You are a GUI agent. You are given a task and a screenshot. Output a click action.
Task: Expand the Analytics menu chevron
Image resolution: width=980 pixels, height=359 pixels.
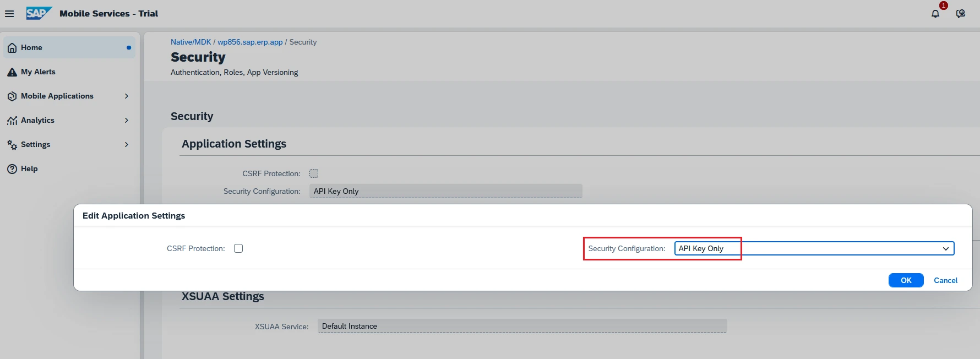tap(127, 121)
